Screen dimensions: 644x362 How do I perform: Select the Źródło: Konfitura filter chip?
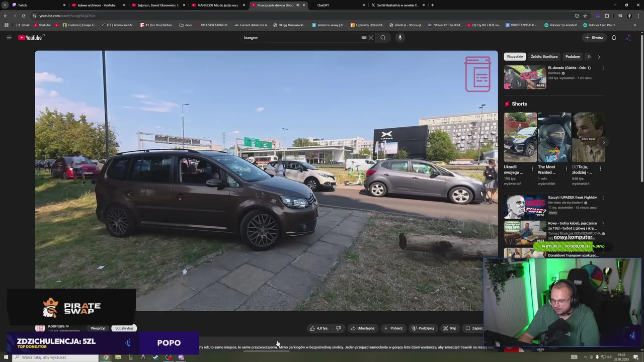coord(544,57)
